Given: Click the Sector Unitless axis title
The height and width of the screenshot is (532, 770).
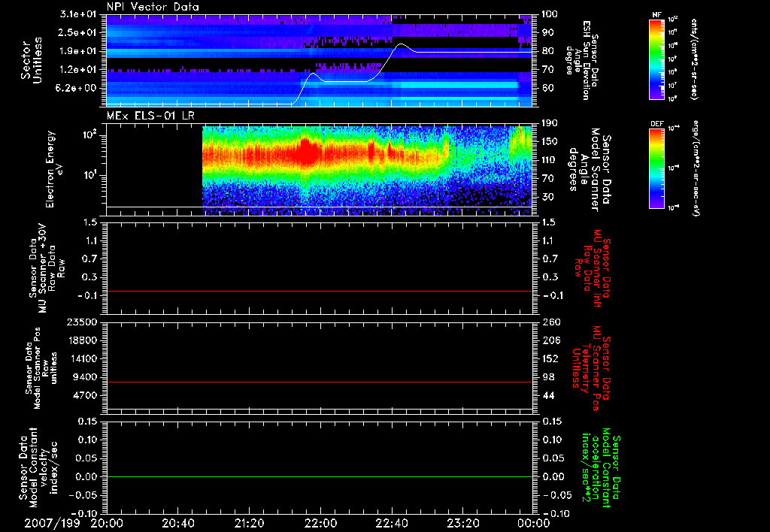Looking at the screenshot, I should 32,60.
